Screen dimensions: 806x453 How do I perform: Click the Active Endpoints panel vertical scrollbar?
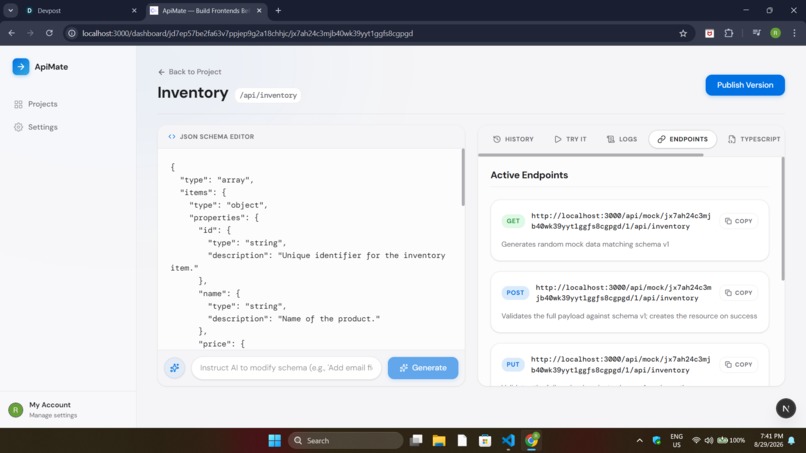coord(783,219)
